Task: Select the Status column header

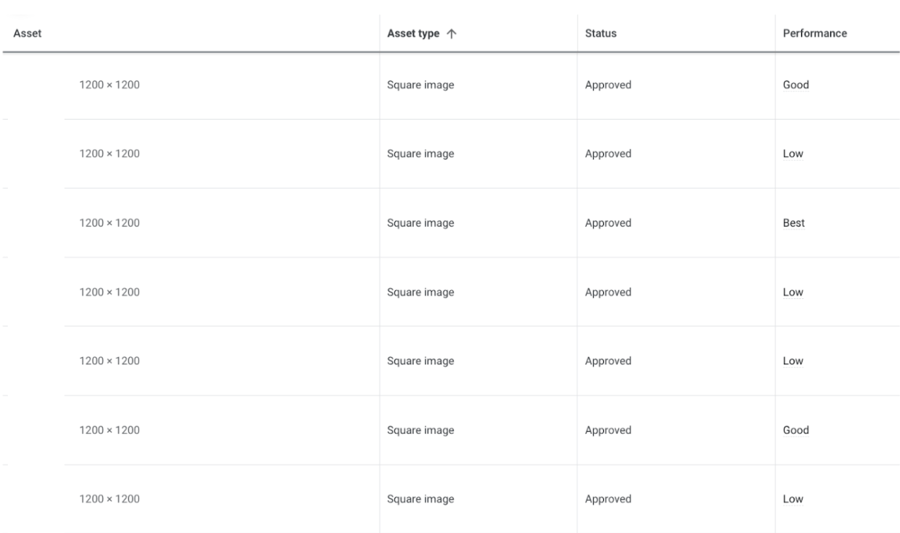Action: click(600, 34)
